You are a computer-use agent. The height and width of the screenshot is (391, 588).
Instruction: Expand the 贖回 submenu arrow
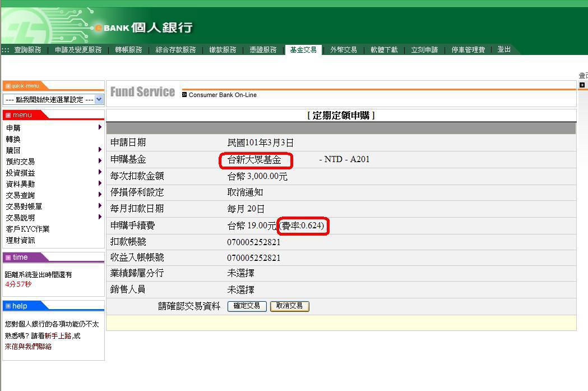[100, 150]
